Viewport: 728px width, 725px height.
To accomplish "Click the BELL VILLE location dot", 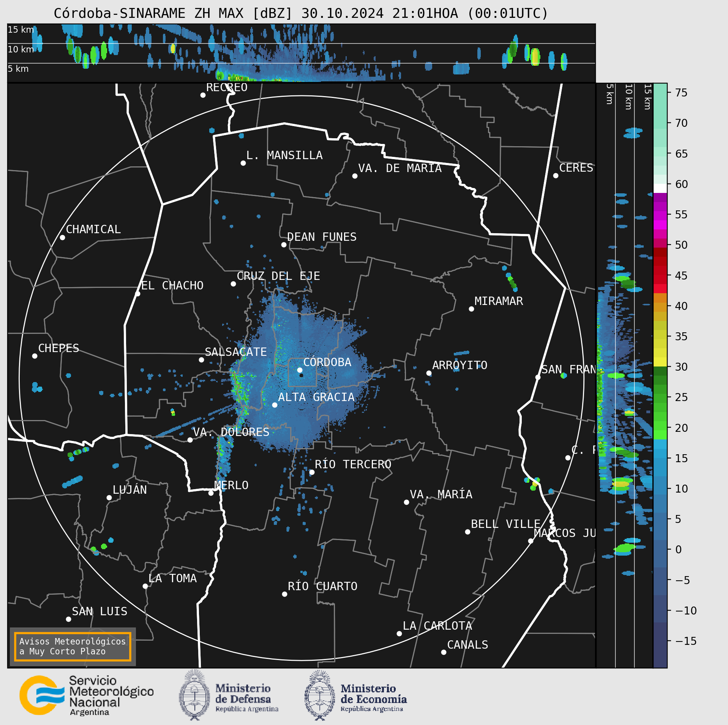I will pos(467,532).
